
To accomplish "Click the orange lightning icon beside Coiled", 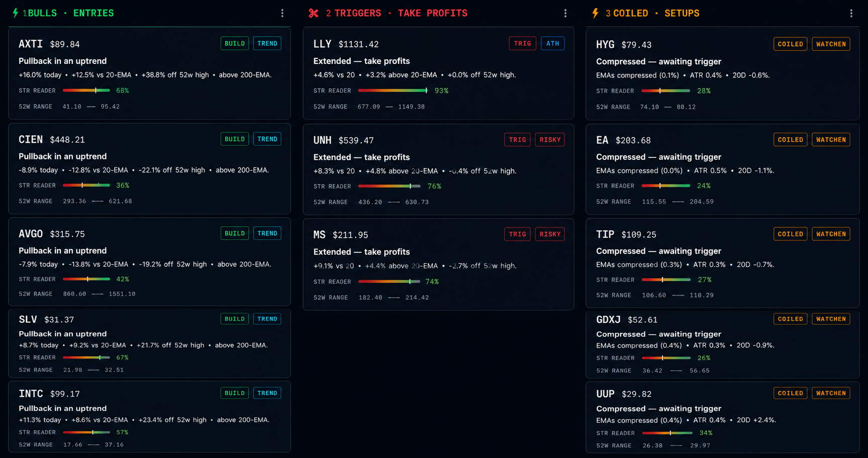I will coord(595,13).
